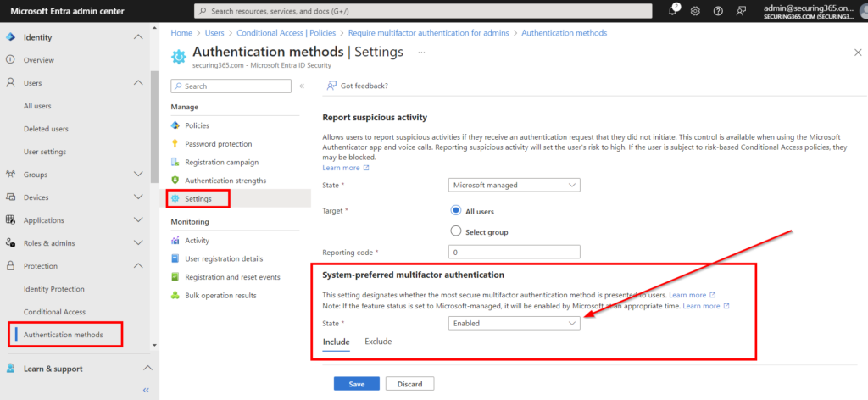Collapse the Learn & support chevron

pos(147,369)
